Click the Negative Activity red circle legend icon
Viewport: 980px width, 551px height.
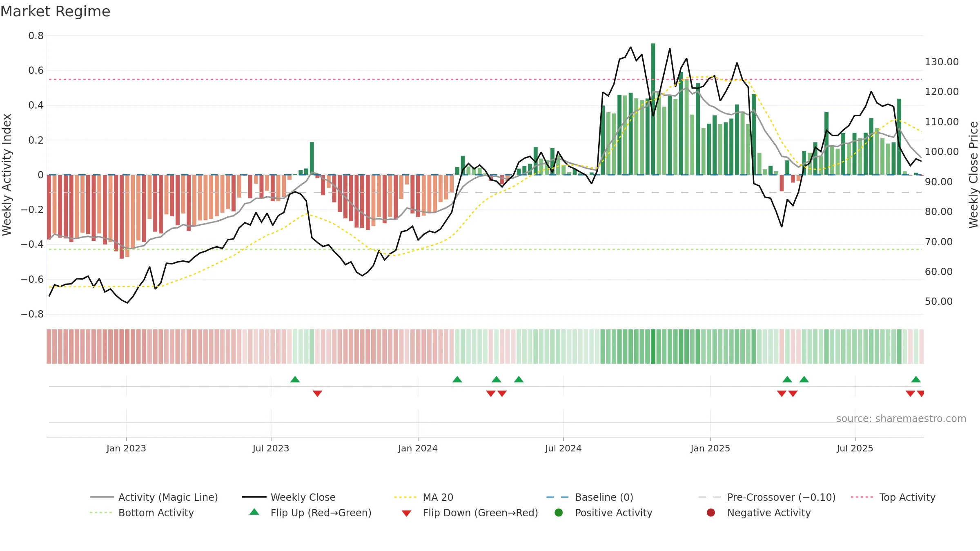pyautogui.click(x=711, y=513)
